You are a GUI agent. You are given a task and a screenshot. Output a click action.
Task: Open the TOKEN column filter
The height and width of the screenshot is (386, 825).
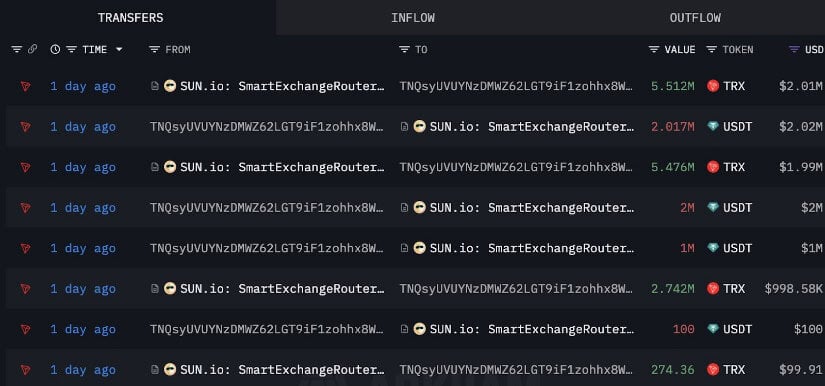tap(711, 49)
